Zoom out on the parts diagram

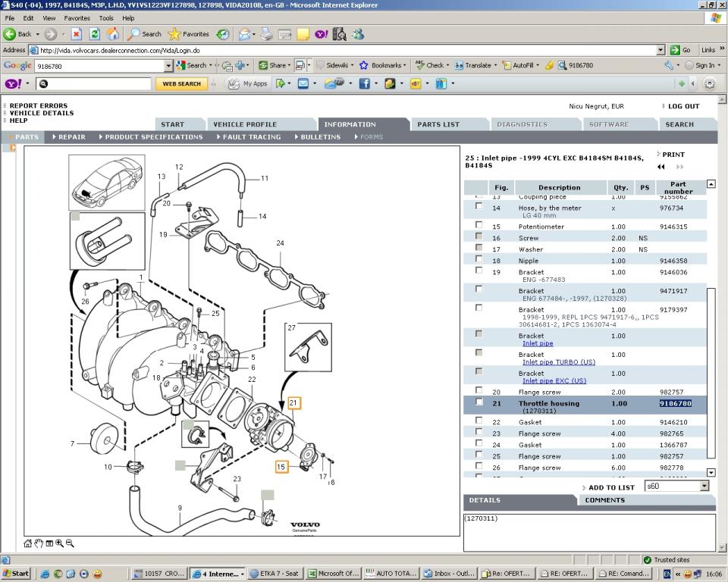point(70,543)
